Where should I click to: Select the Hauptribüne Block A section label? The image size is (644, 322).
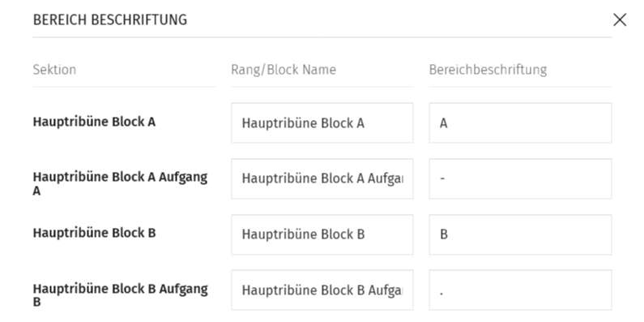[94, 122]
